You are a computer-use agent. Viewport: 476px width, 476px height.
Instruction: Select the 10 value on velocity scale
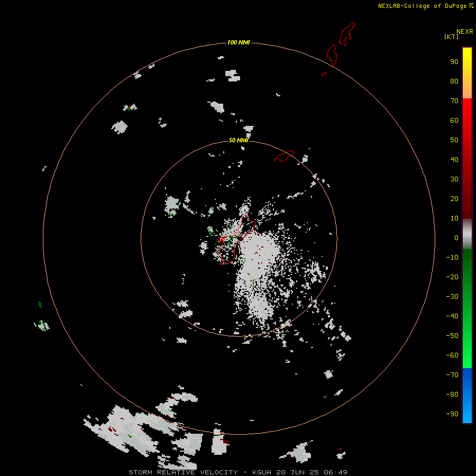click(454, 218)
